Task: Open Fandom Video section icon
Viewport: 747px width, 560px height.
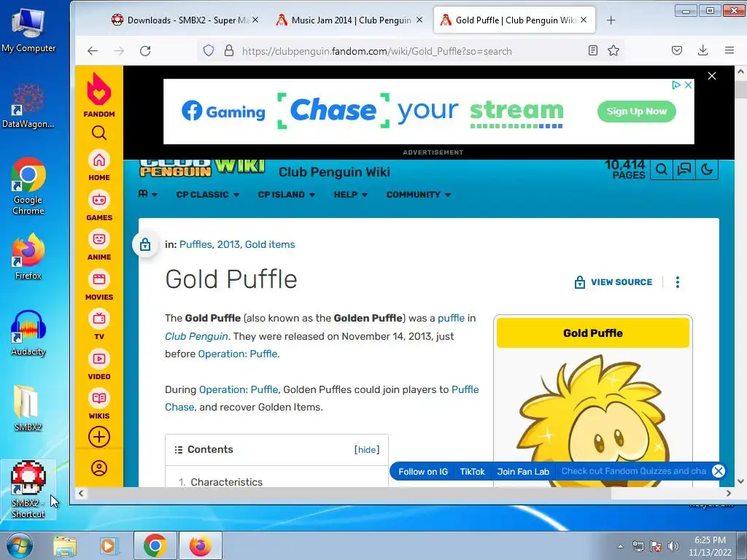Action: click(99, 359)
